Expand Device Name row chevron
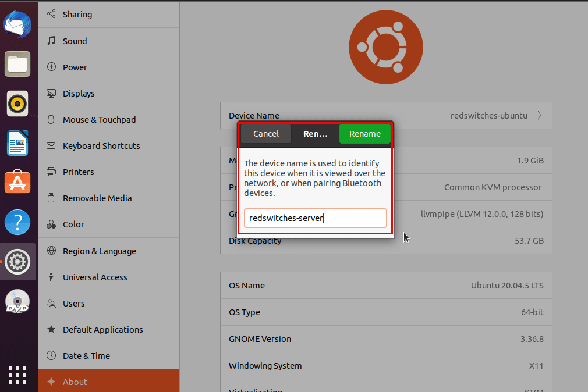The width and height of the screenshot is (588, 392). pyautogui.click(x=539, y=115)
